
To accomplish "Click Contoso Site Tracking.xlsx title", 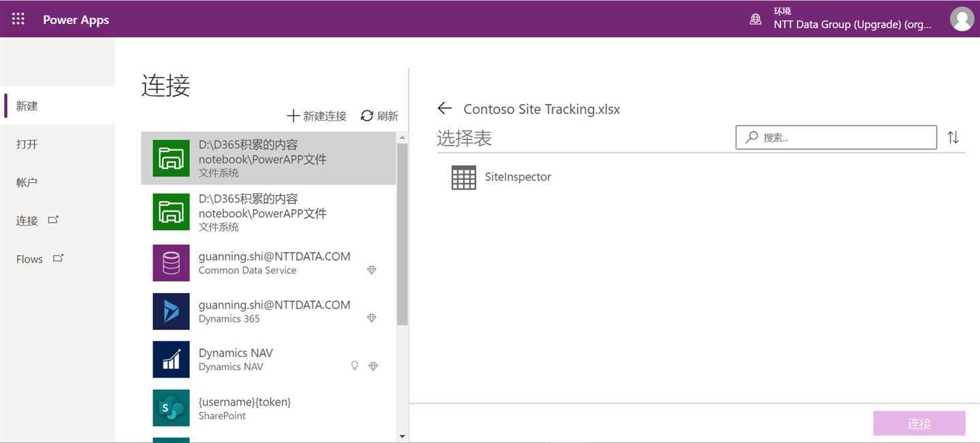I will pos(541,109).
